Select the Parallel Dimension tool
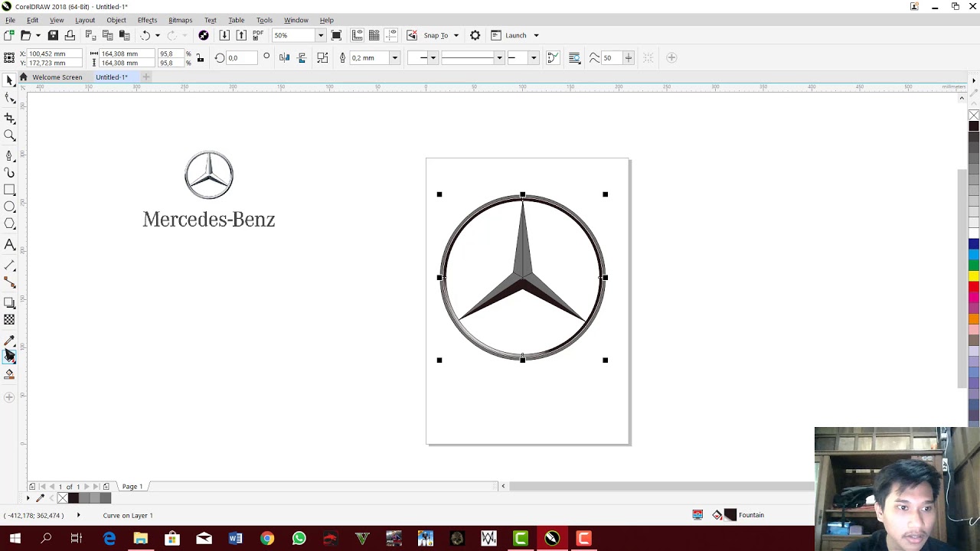Screen dimensions: 980x551 click(9, 265)
